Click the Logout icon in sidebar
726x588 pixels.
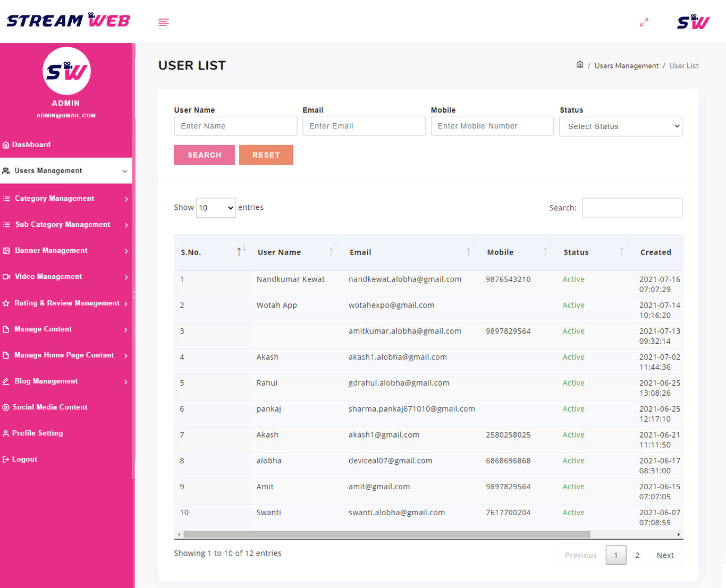pos(6,459)
